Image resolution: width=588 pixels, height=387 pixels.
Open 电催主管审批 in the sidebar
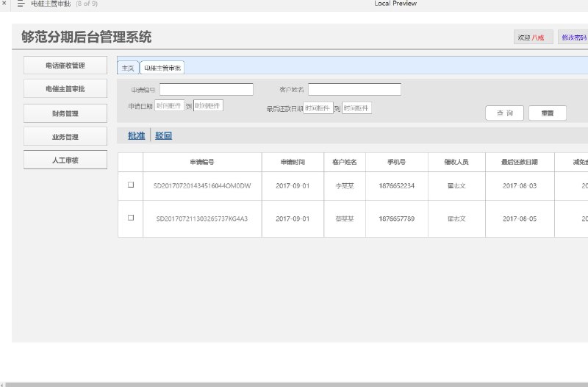pos(65,88)
